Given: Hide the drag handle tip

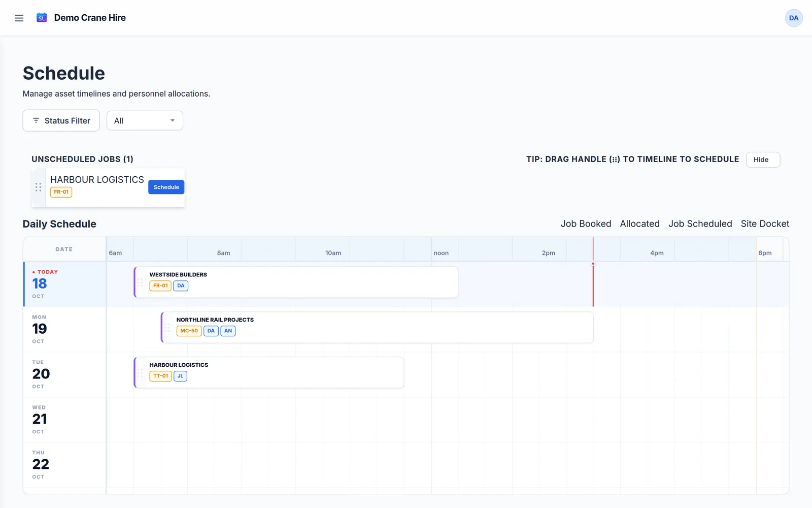Looking at the screenshot, I should (x=763, y=160).
